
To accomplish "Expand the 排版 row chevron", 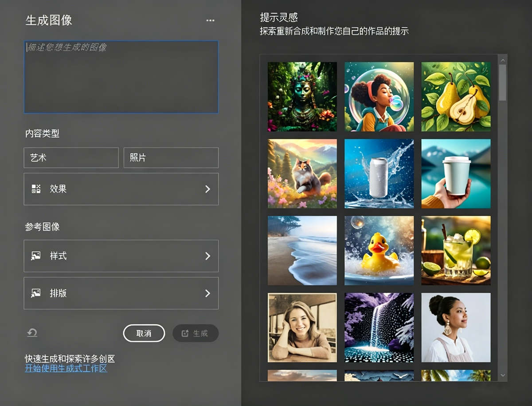I will [x=207, y=293].
